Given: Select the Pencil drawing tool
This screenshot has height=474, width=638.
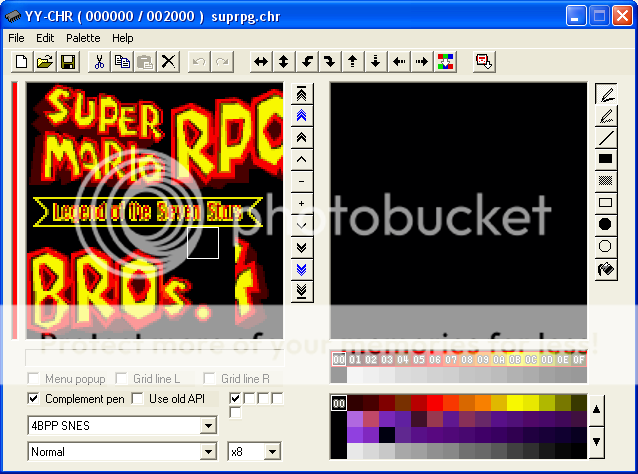Looking at the screenshot, I should pyautogui.click(x=606, y=94).
